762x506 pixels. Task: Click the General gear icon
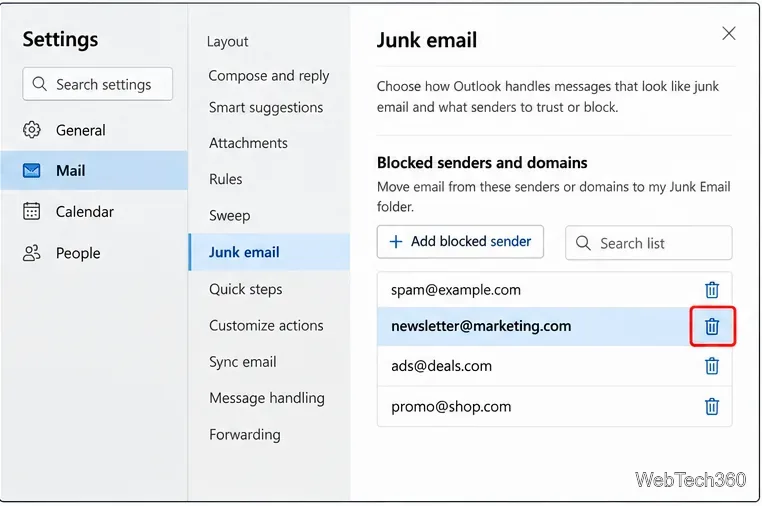click(32, 130)
